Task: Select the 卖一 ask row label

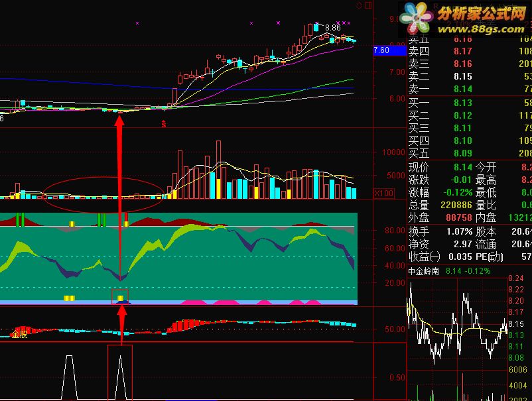Action: coord(419,89)
